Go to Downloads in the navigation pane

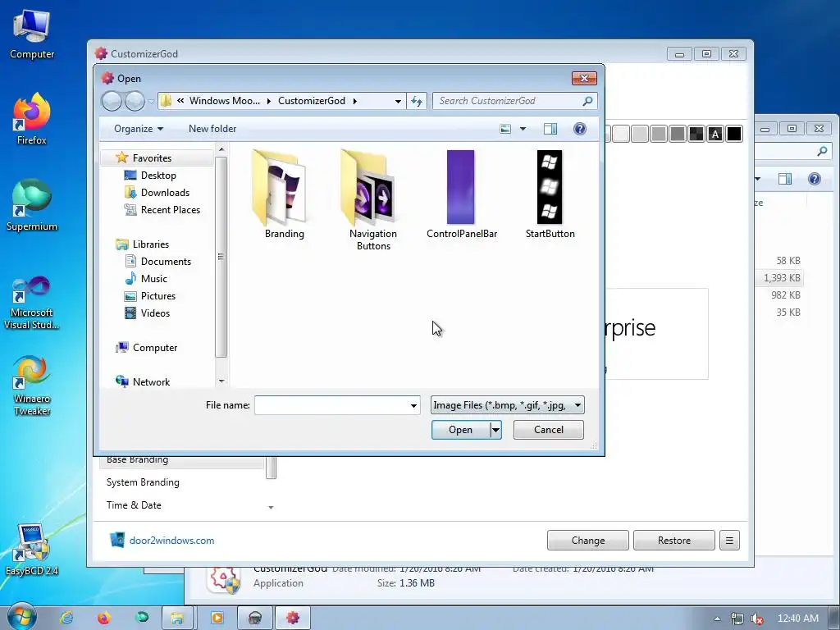tap(165, 192)
